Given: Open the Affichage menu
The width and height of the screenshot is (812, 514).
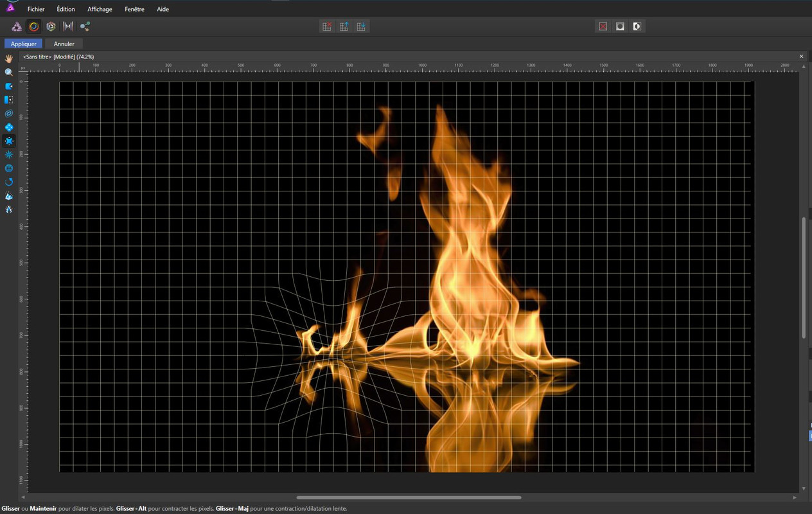Looking at the screenshot, I should (100, 9).
